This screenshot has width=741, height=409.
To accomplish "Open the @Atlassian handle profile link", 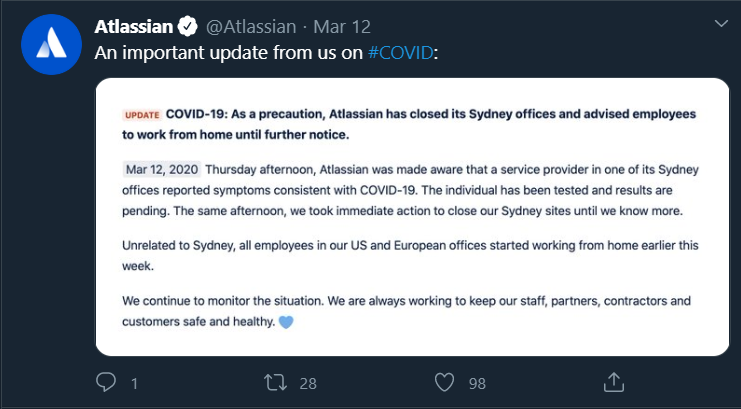I will 251,26.
